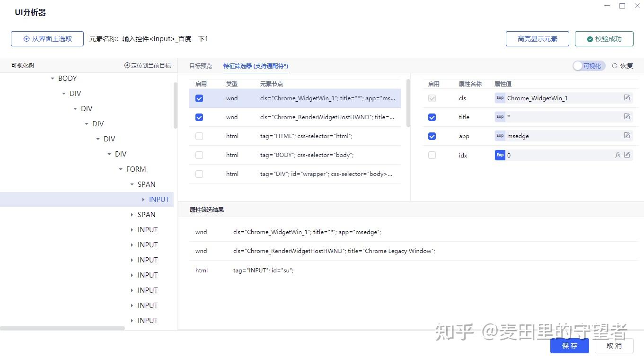
Task: Click the 类型 column header
Action: pyautogui.click(x=232, y=84)
